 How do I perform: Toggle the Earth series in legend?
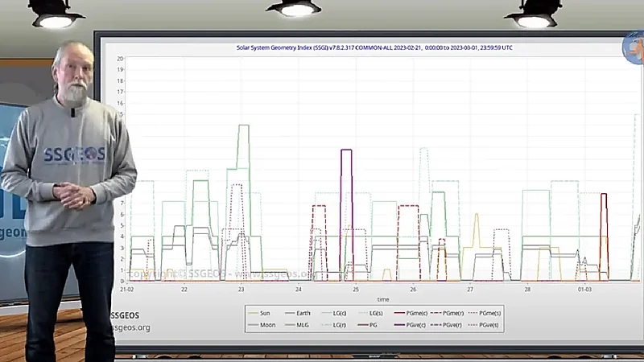tap(303, 312)
